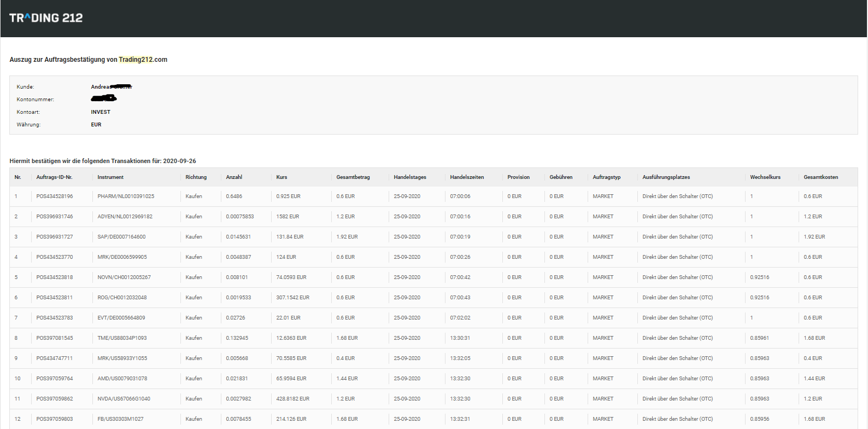Select the Währung EUR value
Image resolution: width=868 pixels, height=429 pixels.
coord(96,125)
